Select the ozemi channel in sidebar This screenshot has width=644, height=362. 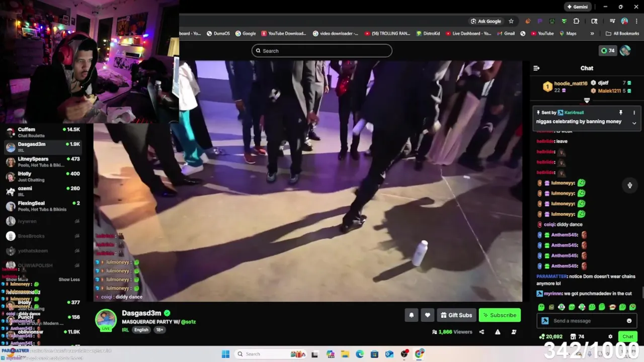[x=44, y=191]
